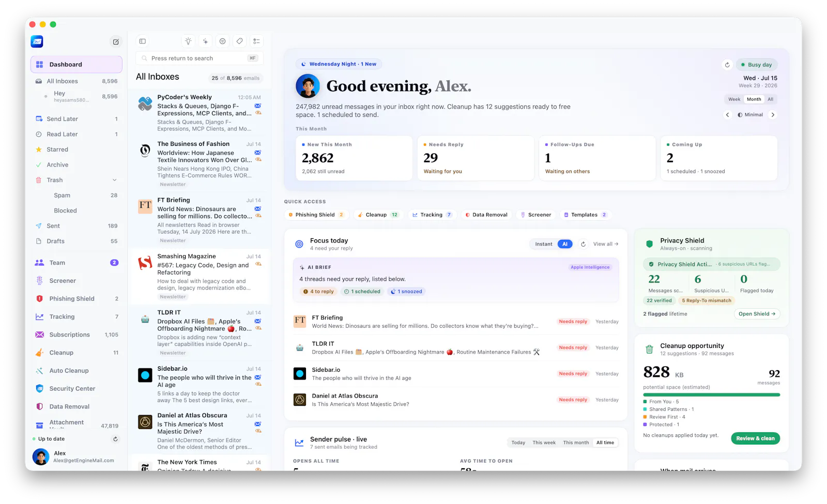Viewport: 827px width, 504px height.
Task: Click the sync icon next to Up to date
Action: (115, 439)
